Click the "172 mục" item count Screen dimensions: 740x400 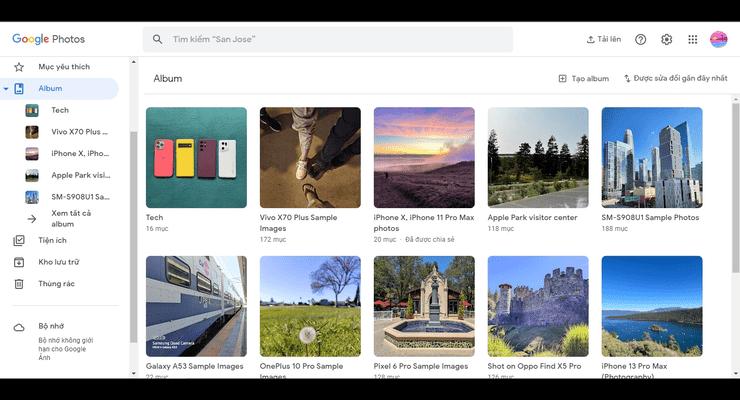(x=273, y=240)
